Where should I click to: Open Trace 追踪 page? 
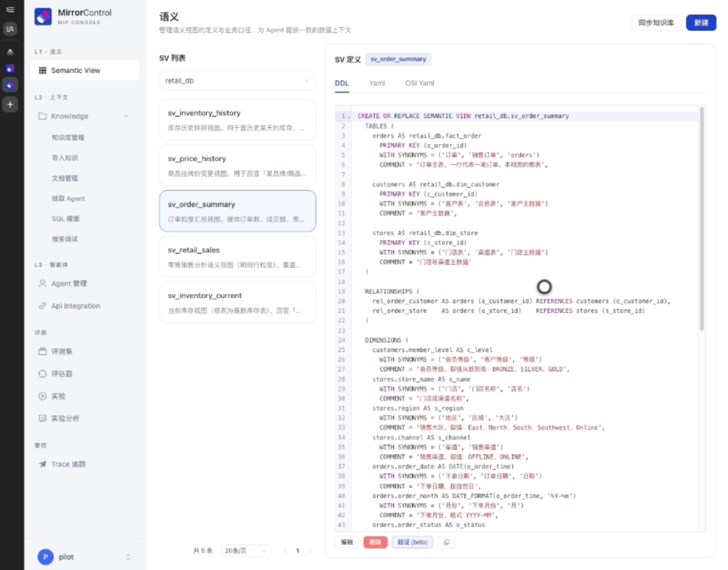[x=68, y=464]
